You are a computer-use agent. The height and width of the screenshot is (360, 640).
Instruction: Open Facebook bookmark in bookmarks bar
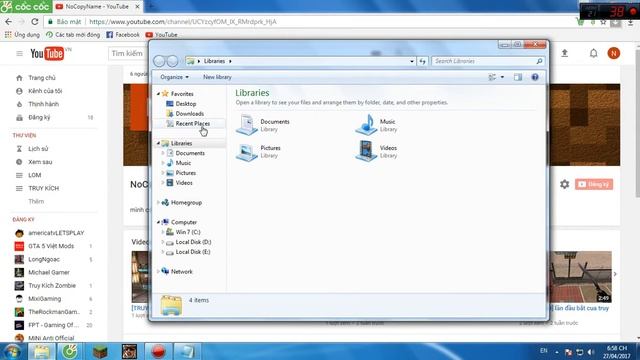[x=123, y=35]
